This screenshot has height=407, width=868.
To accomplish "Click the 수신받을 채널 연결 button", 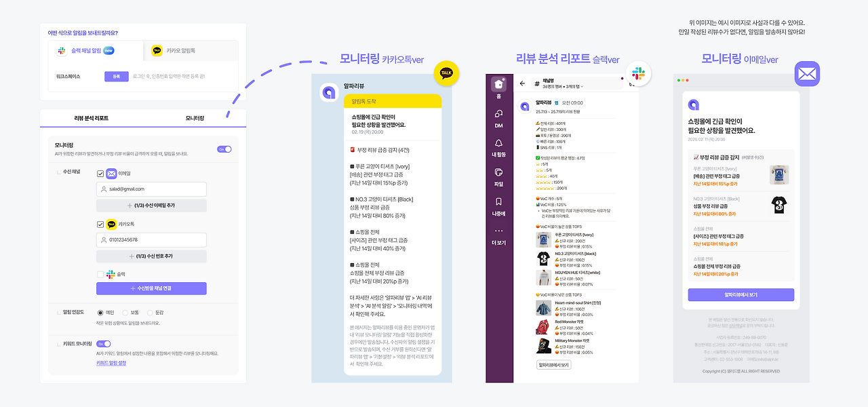I will point(151,288).
